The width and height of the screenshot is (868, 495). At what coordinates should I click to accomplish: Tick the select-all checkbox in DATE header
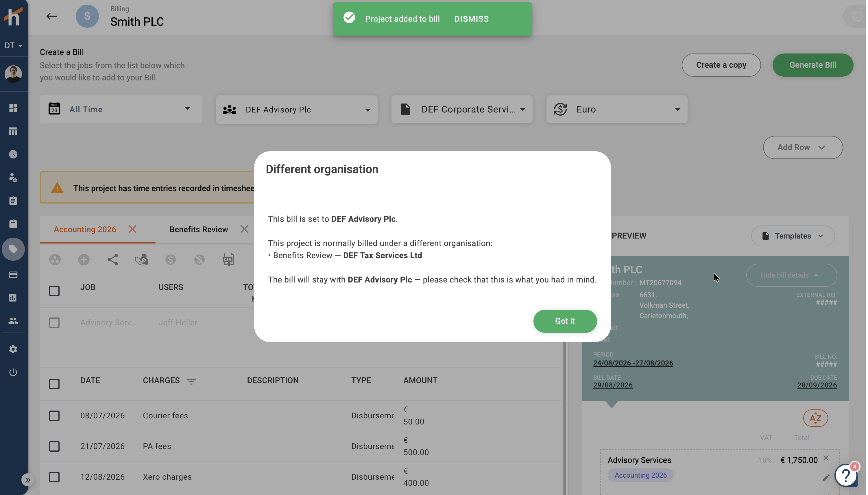[54, 384]
